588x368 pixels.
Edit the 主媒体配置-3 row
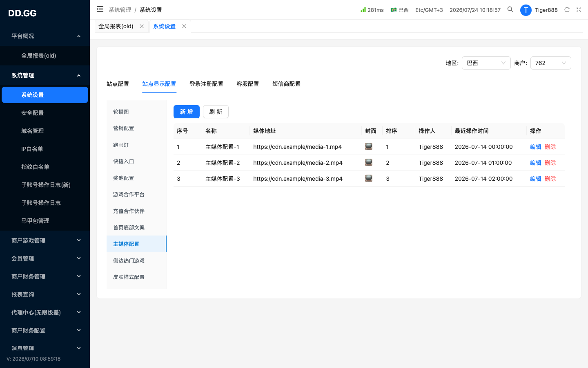[x=535, y=179]
